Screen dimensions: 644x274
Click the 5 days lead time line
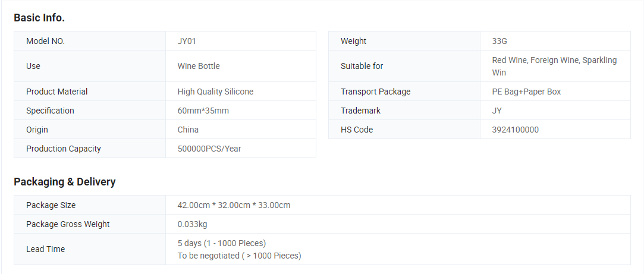pos(222,242)
